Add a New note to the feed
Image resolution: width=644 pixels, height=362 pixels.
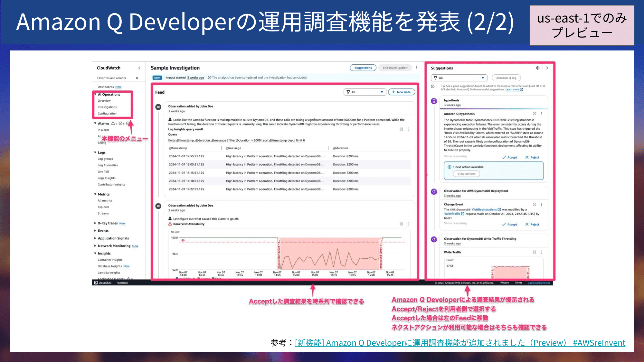pyautogui.click(x=402, y=92)
